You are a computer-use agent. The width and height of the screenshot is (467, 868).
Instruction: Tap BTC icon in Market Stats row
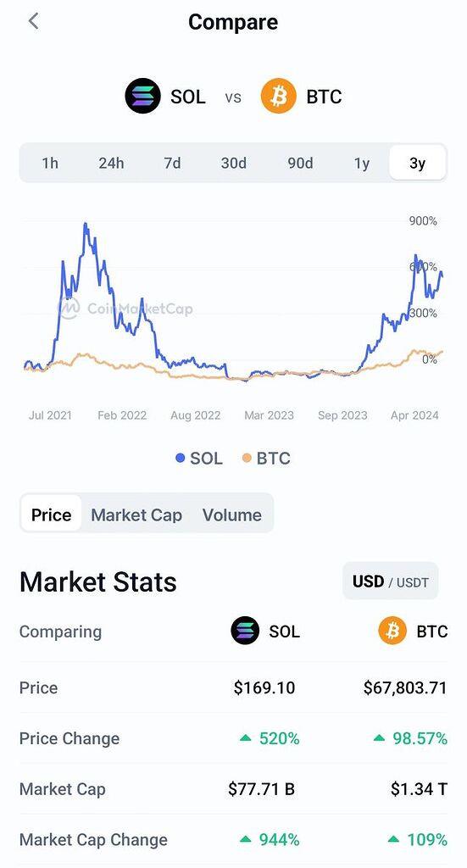(x=392, y=631)
